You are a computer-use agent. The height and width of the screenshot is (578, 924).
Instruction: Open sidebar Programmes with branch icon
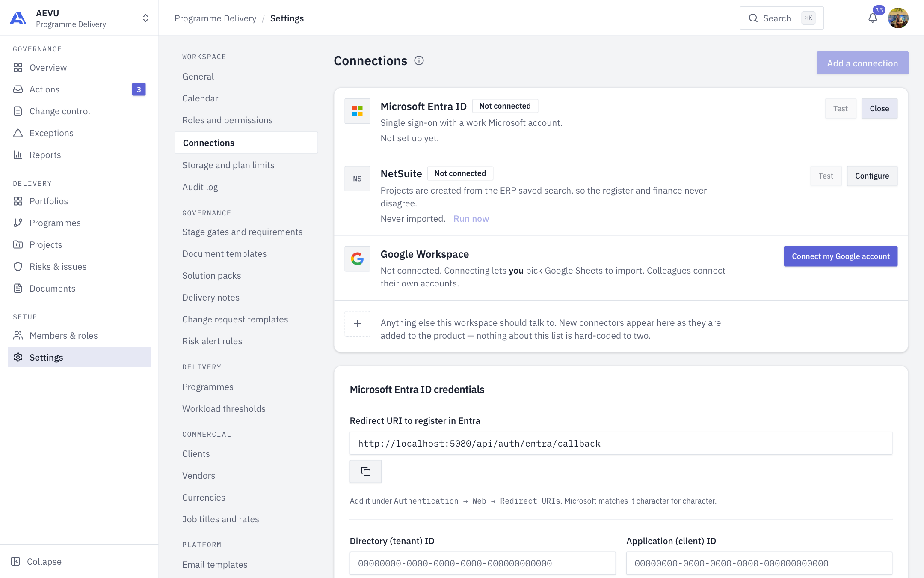pyautogui.click(x=79, y=223)
